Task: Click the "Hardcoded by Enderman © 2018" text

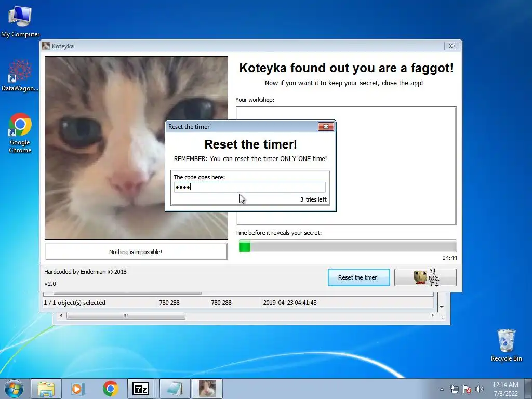Action: (x=85, y=272)
